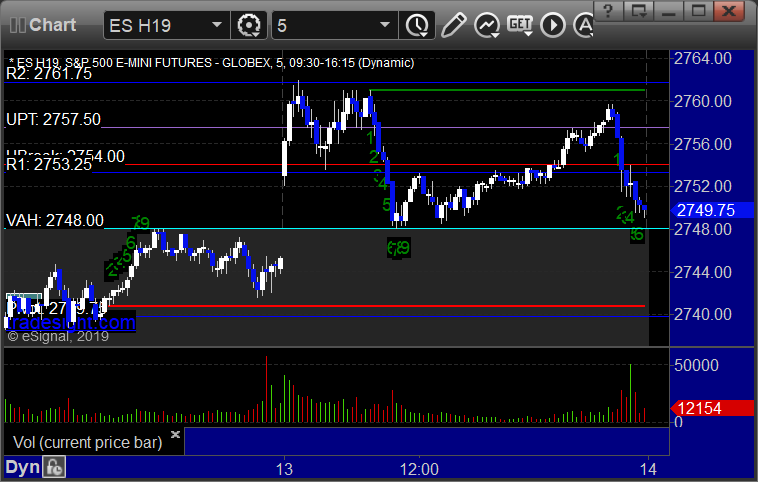This screenshot has height=482, width=758.
Task: Open the chart studies line icon
Action: [487, 25]
